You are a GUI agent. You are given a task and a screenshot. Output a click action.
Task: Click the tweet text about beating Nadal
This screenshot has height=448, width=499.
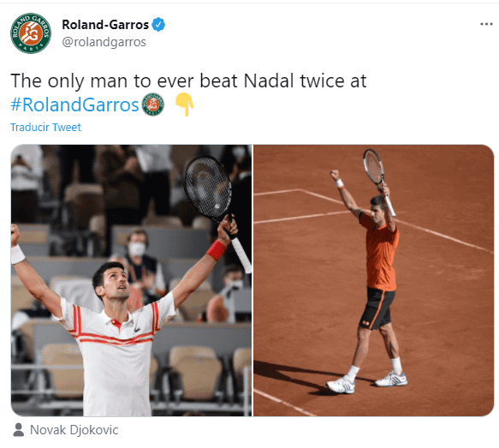pos(188,81)
